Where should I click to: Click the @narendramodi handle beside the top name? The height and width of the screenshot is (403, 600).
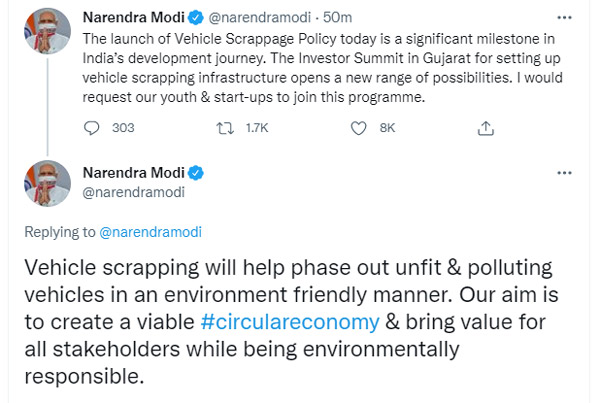pyautogui.click(x=257, y=17)
